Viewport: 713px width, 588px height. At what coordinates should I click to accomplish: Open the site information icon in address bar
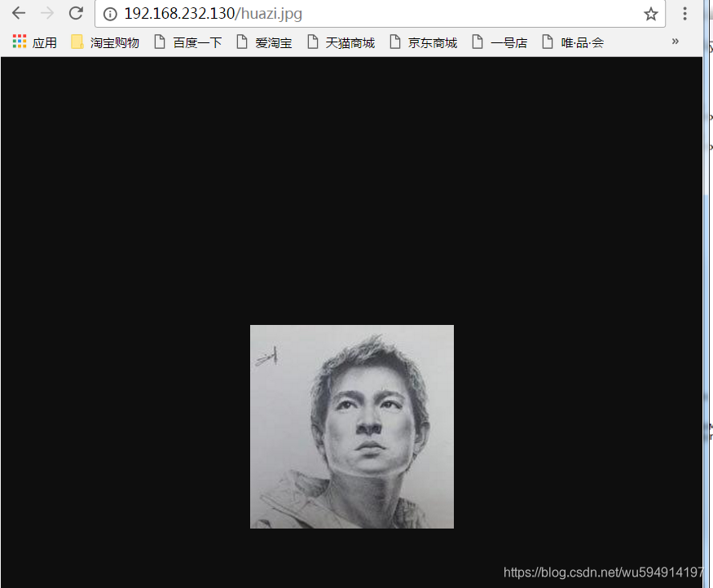pos(110,14)
